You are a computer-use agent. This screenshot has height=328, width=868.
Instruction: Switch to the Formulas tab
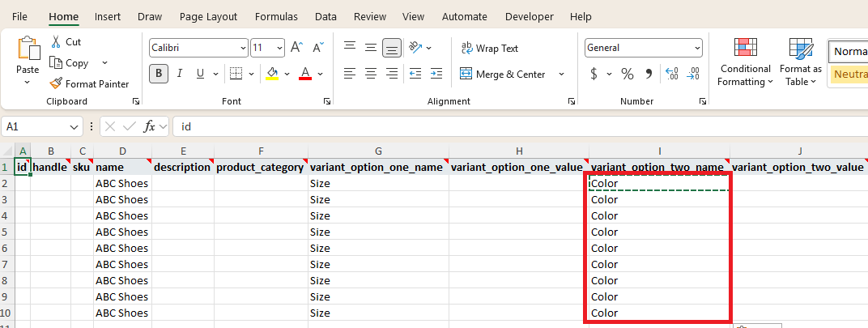coord(276,17)
